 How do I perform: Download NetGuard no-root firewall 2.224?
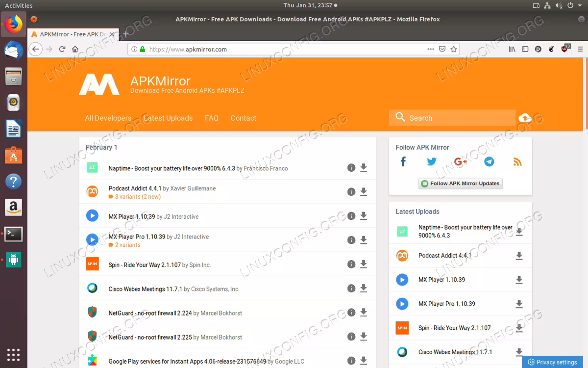click(364, 313)
